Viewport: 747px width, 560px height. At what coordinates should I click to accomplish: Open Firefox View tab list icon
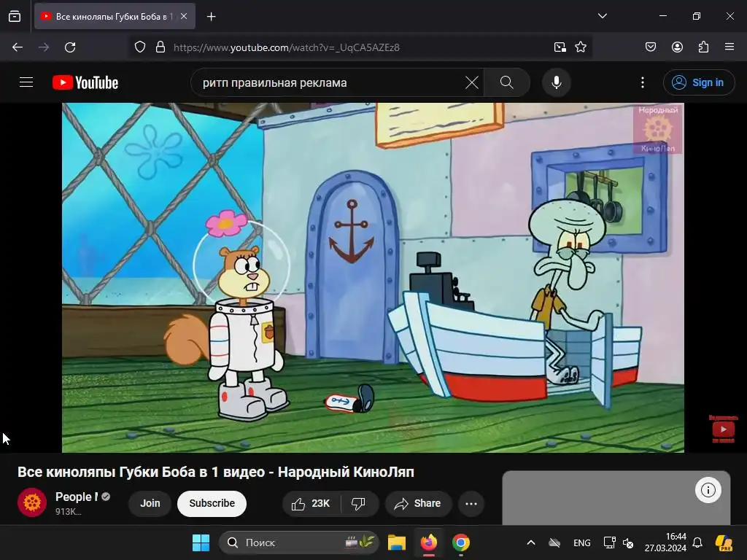[x=15, y=16]
